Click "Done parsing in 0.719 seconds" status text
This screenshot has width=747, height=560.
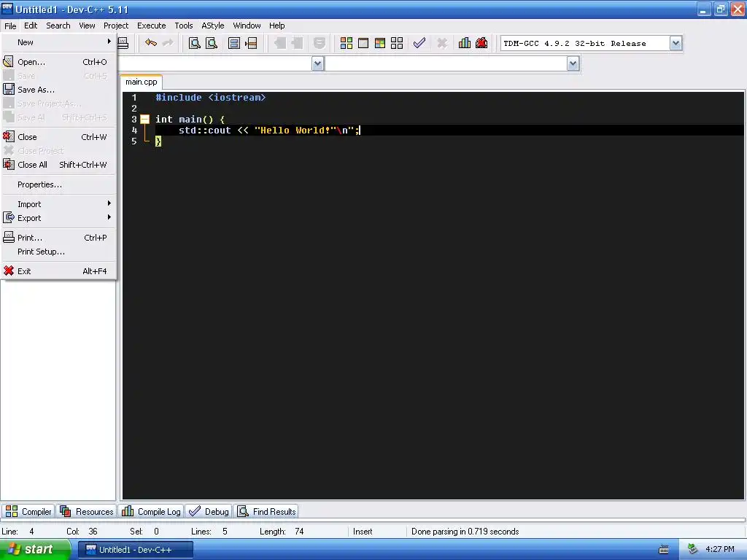click(x=465, y=532)
